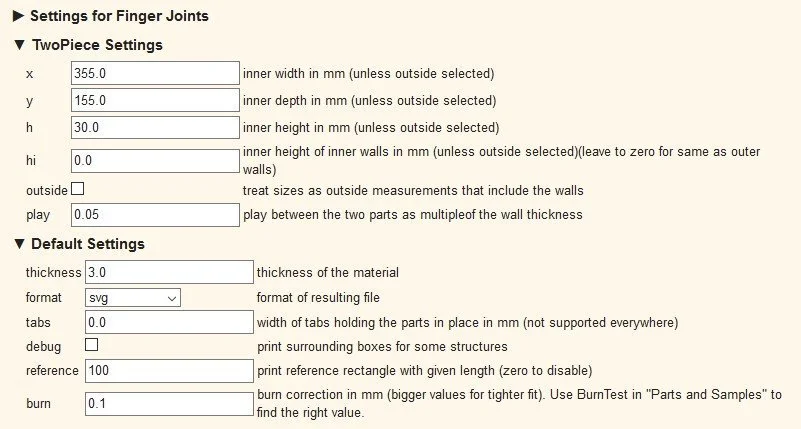Focus the material thickness input field
The width and height of the screenshot is (801, 429).
[169, 272]
